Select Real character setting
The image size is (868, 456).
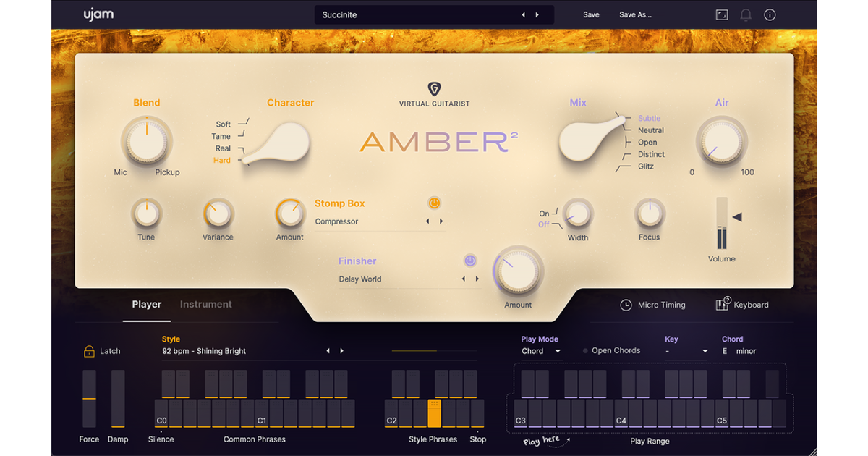tap(223, 148)
